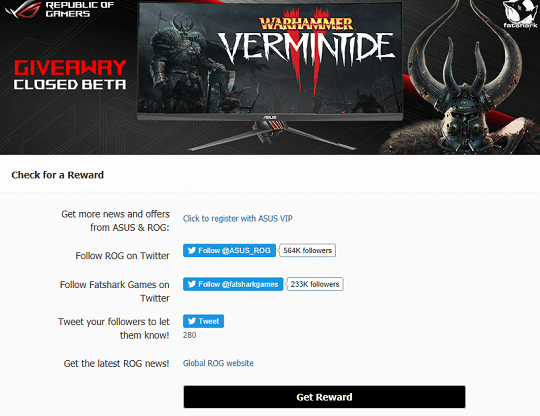Follow @ASUS_ROG on Twitter
The width and height of the screenshot is (540, 416).
tap(229, 250)
